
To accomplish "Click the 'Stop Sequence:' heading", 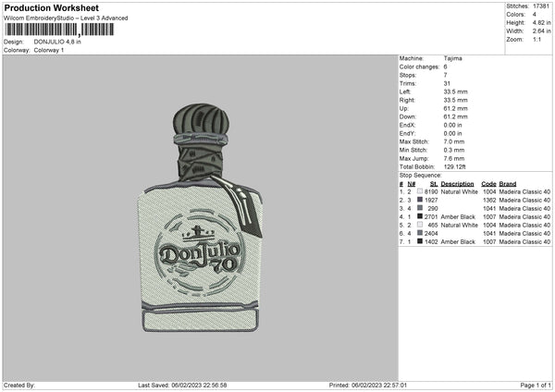I will tap(421, 176).
